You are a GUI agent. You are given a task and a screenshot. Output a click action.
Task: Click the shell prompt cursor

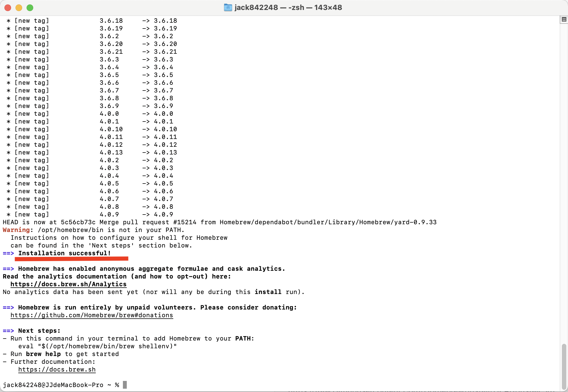click(125, 385)
